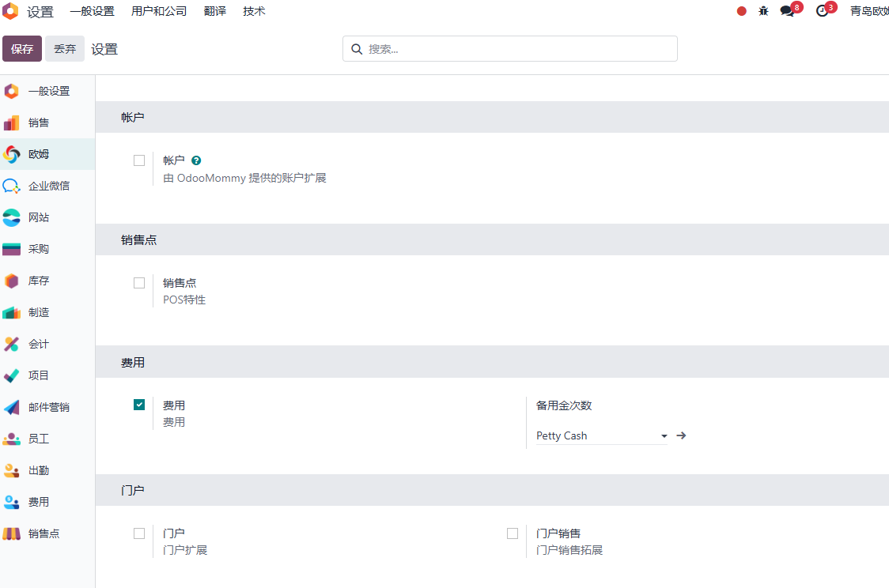This screenshot has width=889, height=588.
Task: Uncheck the 费用 checkbox
Action: pyautogui.click(x=139, y=405)
